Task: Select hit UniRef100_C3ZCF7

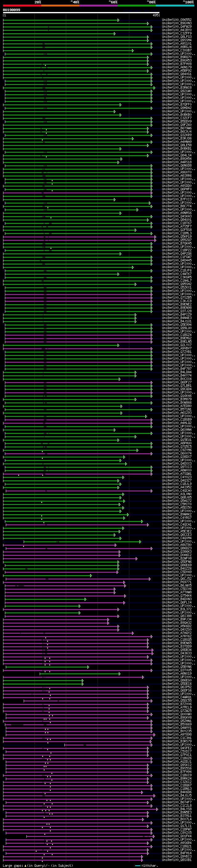Action: [177, 118]
